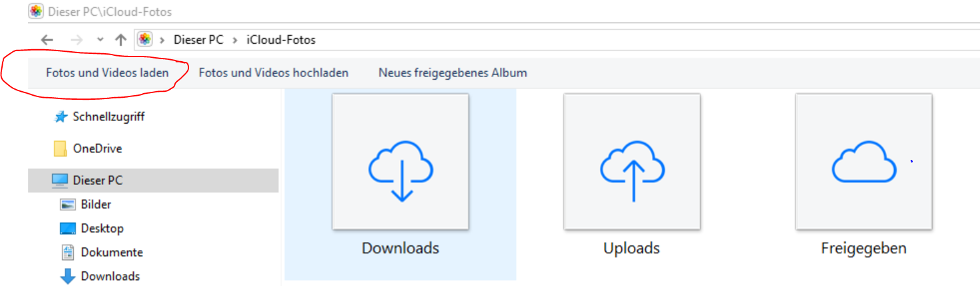The height and width of the screenshot is (286, 980).
Task: Open the recent locations dropdown arrow
Action: click(100, 40)
